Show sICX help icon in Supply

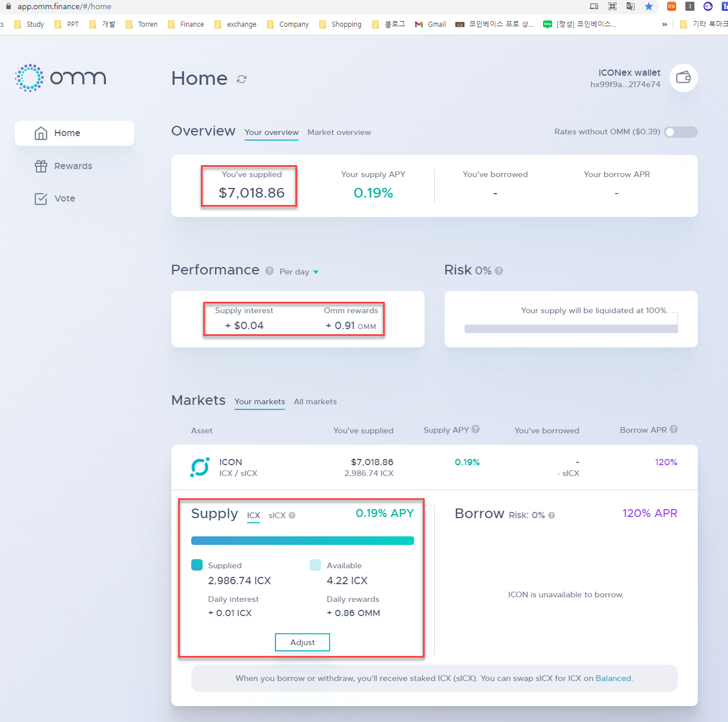tap(292, 515)
